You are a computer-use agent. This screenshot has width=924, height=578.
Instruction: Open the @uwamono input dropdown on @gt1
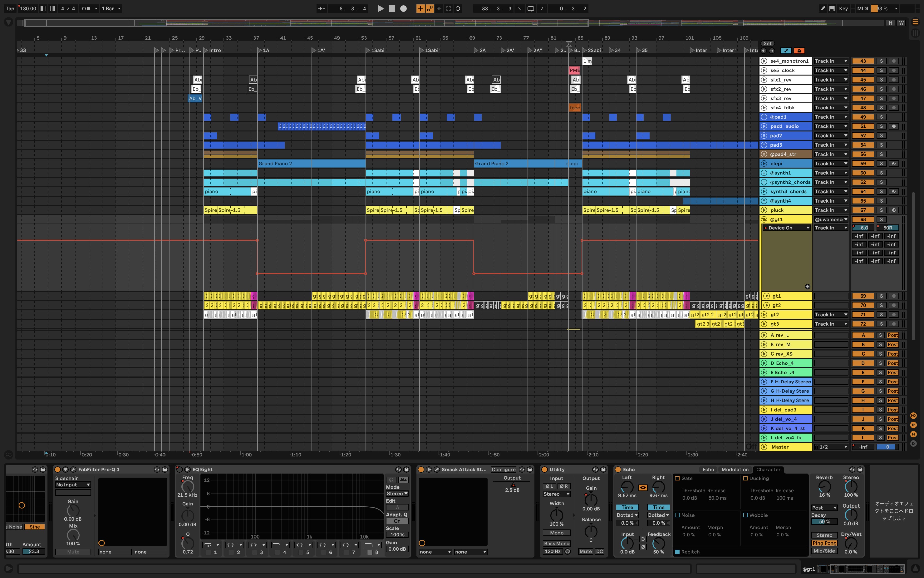point(831,219)
